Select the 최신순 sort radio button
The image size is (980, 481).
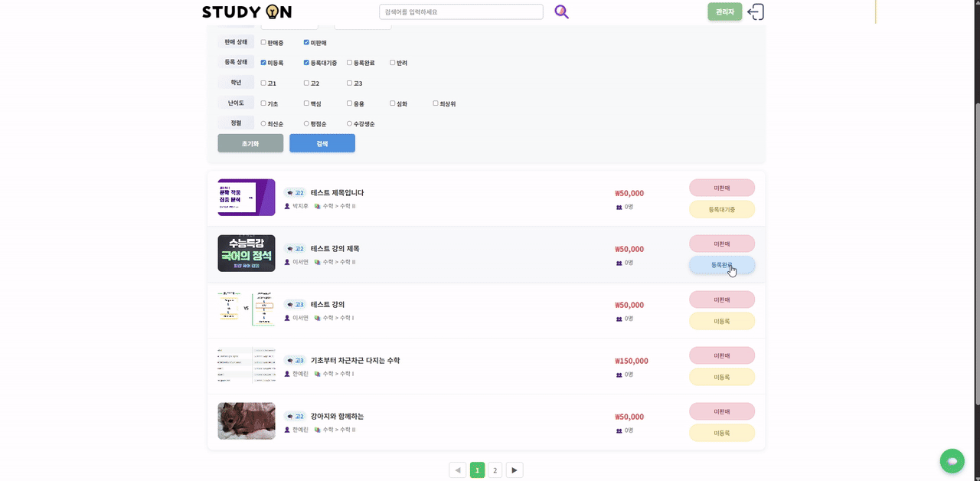(x=263, y=123)
